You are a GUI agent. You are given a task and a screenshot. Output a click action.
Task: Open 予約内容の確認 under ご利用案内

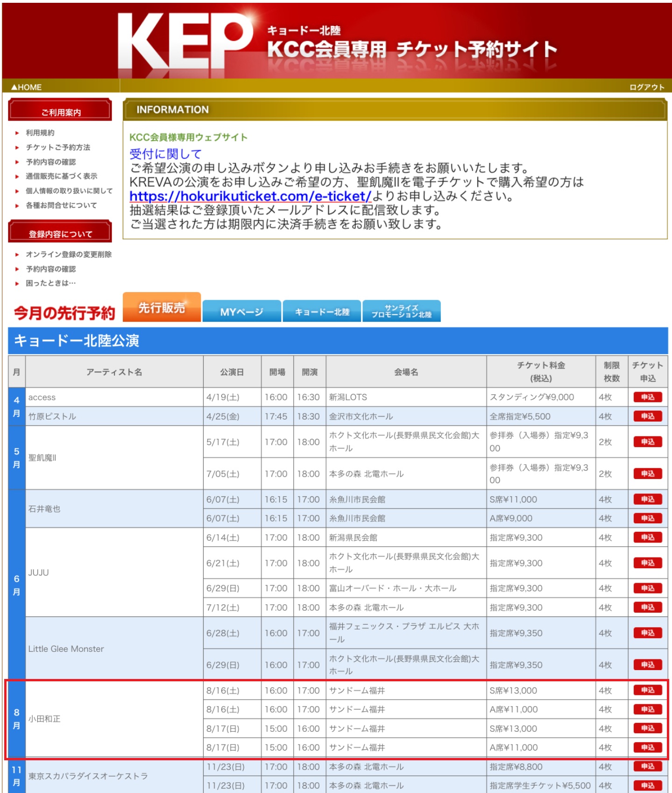50,162
